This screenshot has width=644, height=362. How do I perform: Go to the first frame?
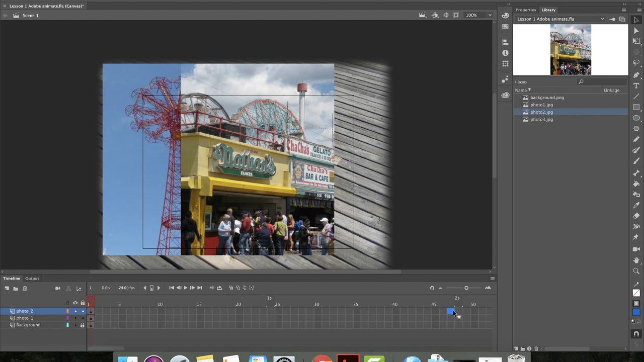click(172, 288)
